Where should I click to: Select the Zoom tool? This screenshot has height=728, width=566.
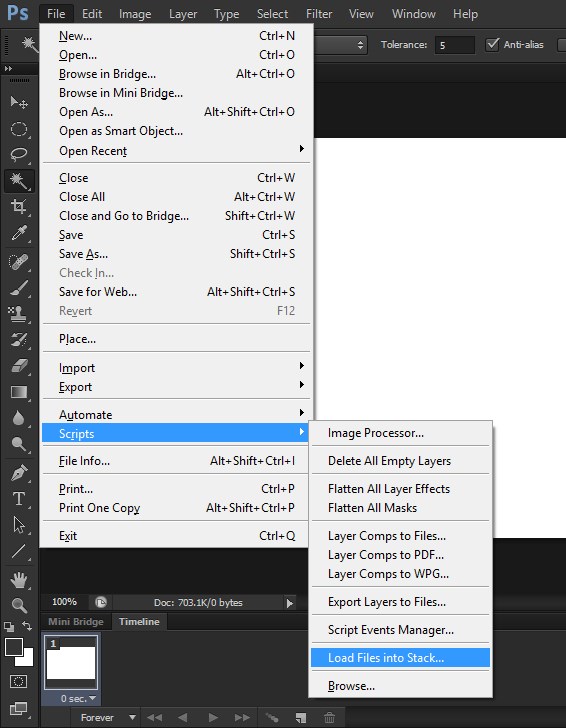coord(19,606)
